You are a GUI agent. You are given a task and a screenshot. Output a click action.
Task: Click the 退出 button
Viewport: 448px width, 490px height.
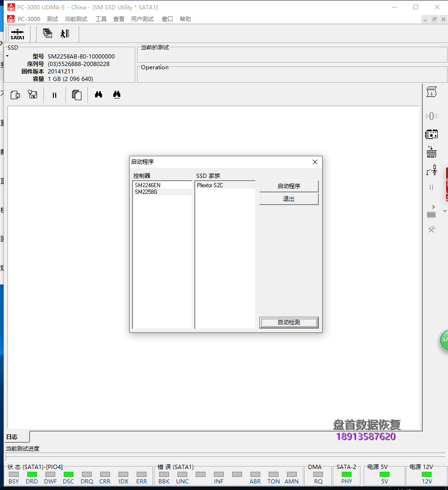pyautogui.click(x=289, y=199)
